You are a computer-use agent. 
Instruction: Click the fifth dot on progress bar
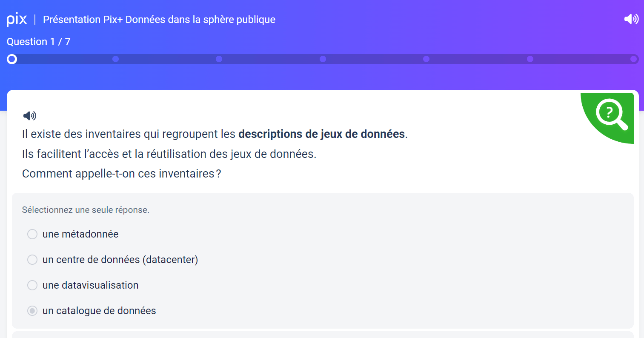(426, 59)
